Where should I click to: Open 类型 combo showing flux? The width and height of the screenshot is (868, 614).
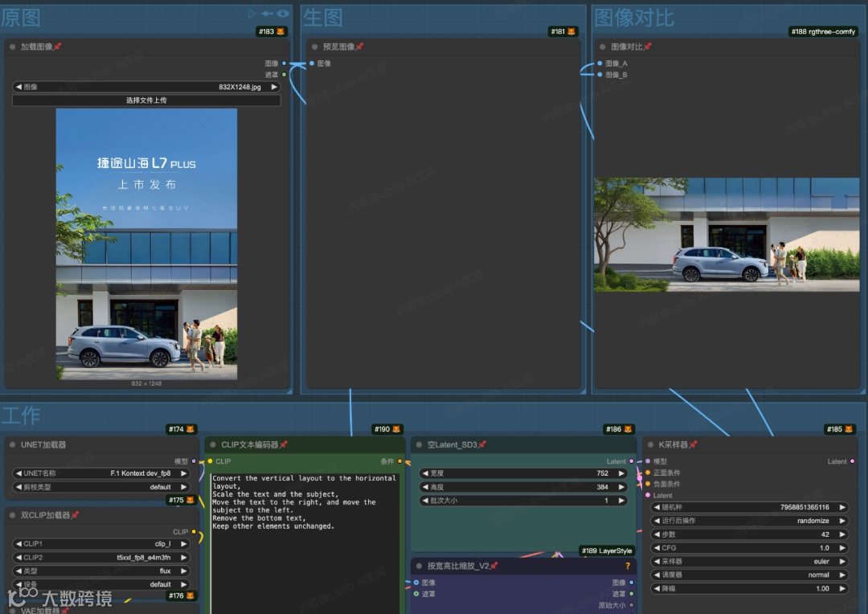100,571
